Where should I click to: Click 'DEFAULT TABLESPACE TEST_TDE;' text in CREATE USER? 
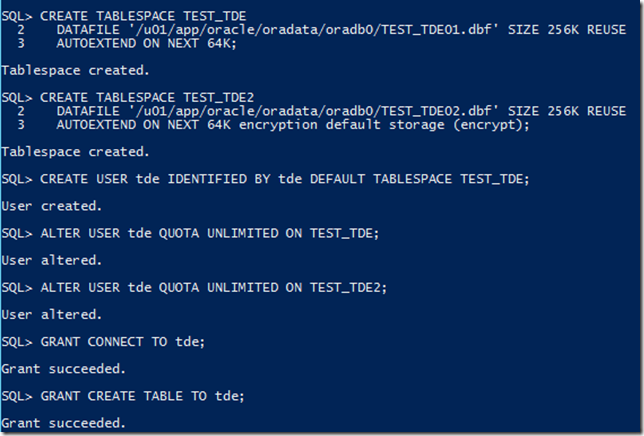(x=420, y=179)
